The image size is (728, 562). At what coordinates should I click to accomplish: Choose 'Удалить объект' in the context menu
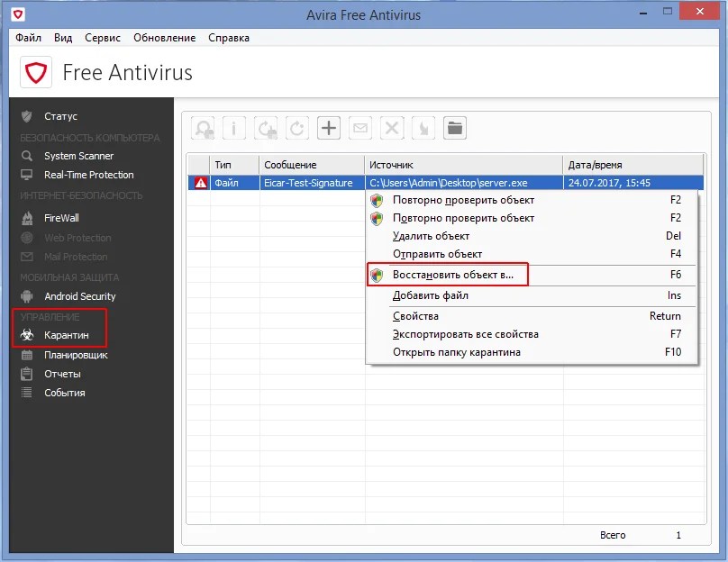click(x=431, y=236)
